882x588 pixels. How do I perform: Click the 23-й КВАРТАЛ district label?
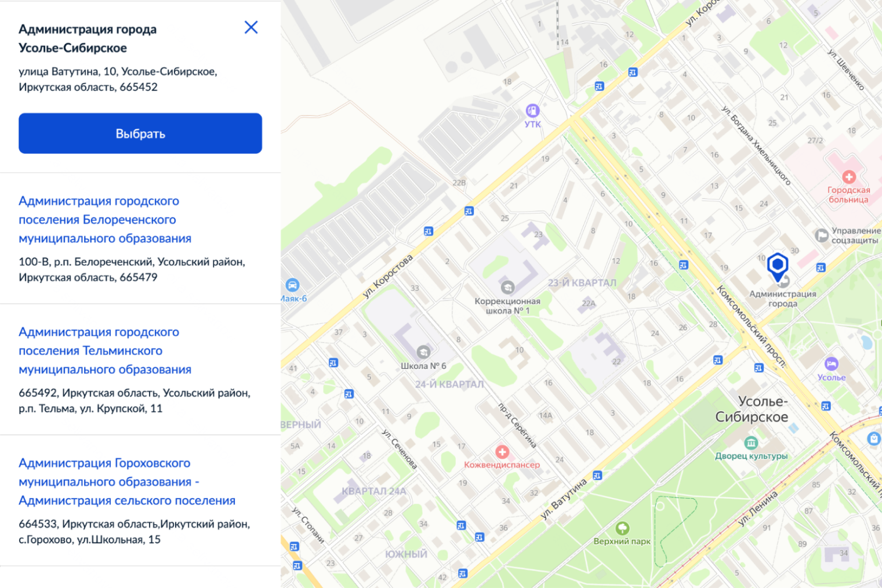tap(582, 283)
